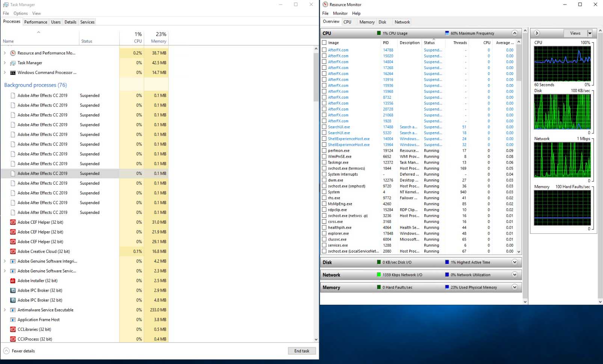This screenshot has height=364, width=603.
Task: Click the green CPU Usage indicator square
Action: click(x=379, y=33)
